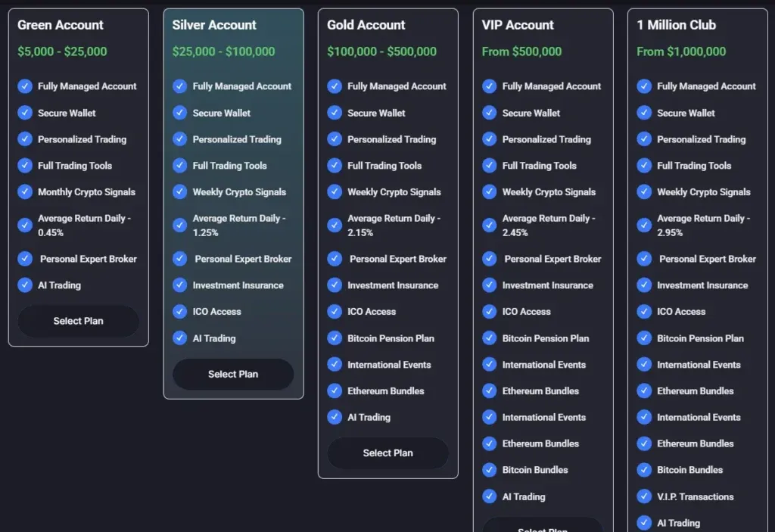The width and height of the screenshot is (775, 532).
Task: Click Investment Insurance check icon in Silver Account
Action: click(179, 285)
